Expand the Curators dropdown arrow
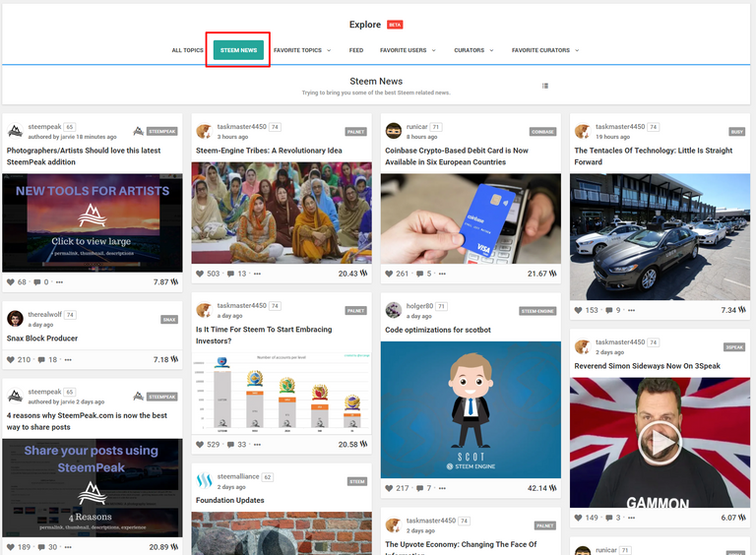This screenshot has width=756, height=555. coord(491,50)
